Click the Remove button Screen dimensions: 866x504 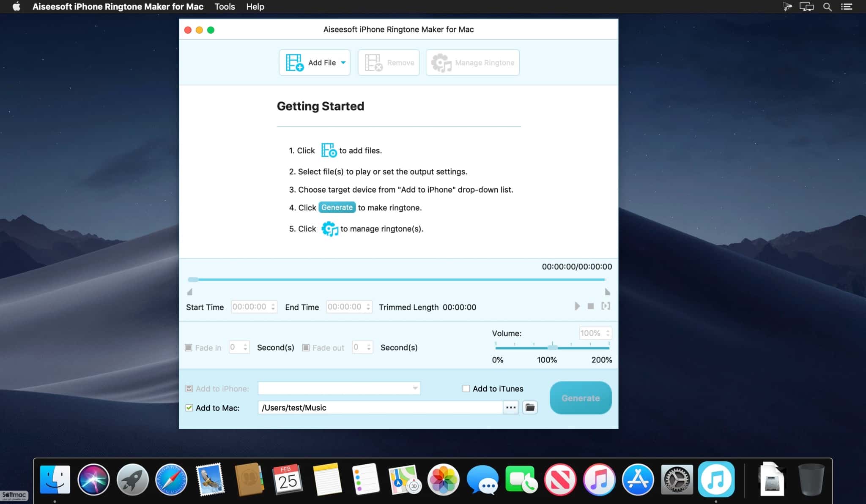click(389, 63)
